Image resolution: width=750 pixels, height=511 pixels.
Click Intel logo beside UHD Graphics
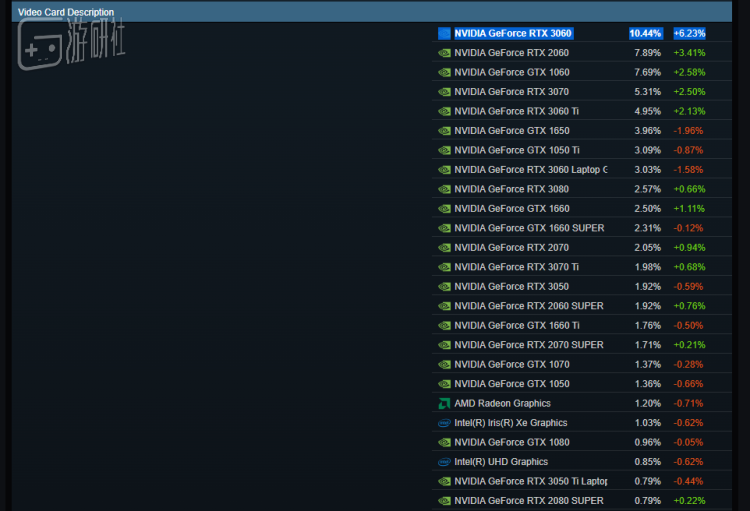click(444, 462)
